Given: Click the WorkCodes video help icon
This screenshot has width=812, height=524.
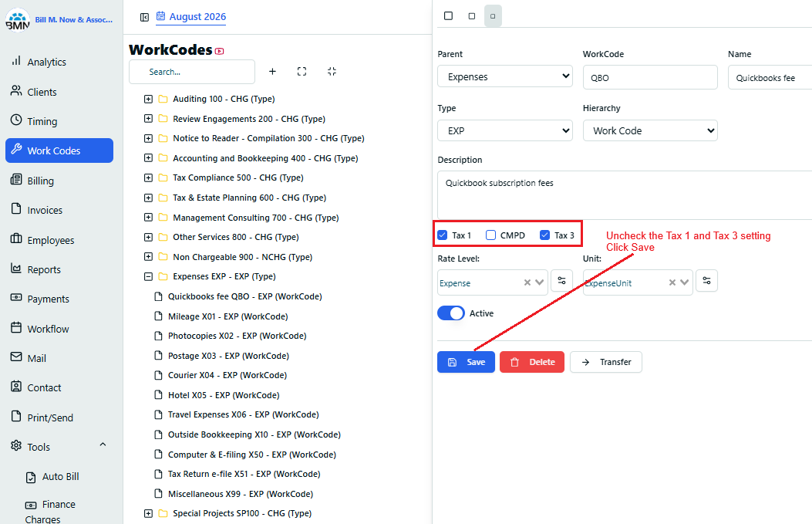Looking at the screenshot, I should [220, 51].
